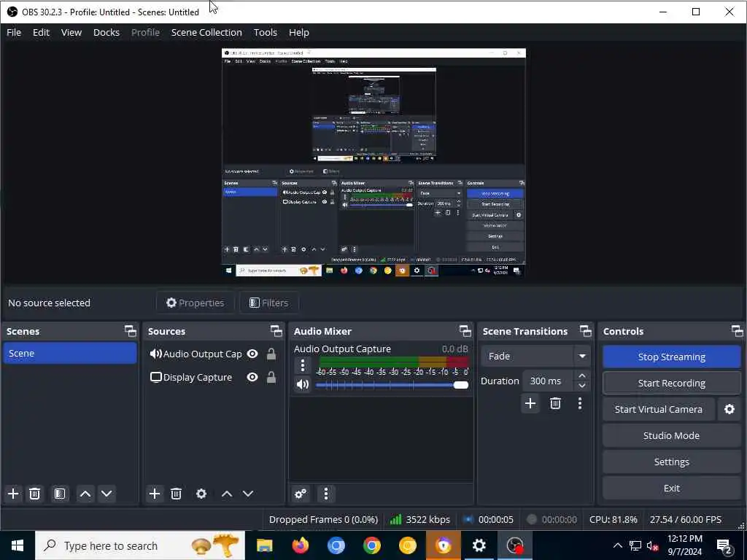The height and width of the screenshot is (560, 747).
Task: Click the preview canvas display
Action: 373,163
